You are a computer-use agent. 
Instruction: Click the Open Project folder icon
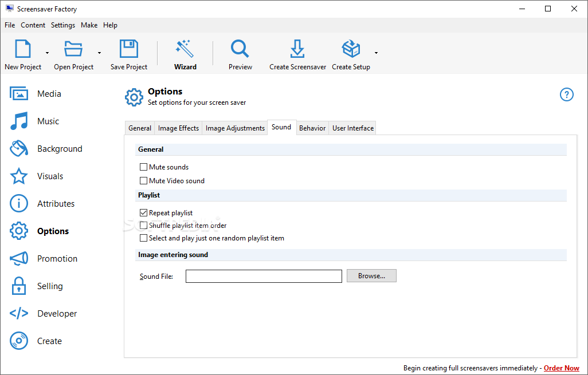(73, 49)
